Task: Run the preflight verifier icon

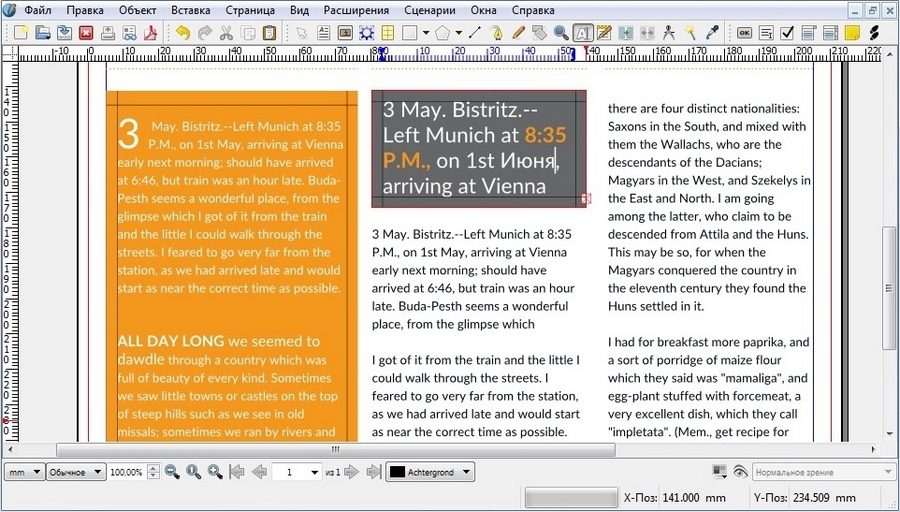Action: [x=129, y=33]
